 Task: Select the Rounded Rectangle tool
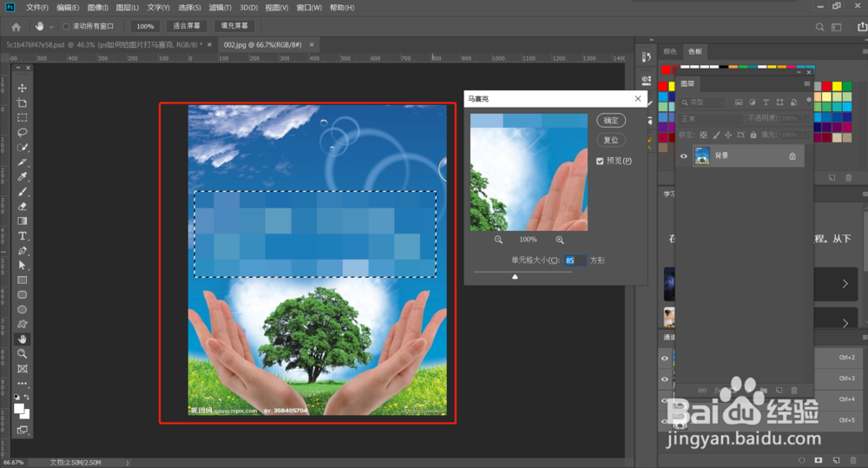tap(23, 294)
